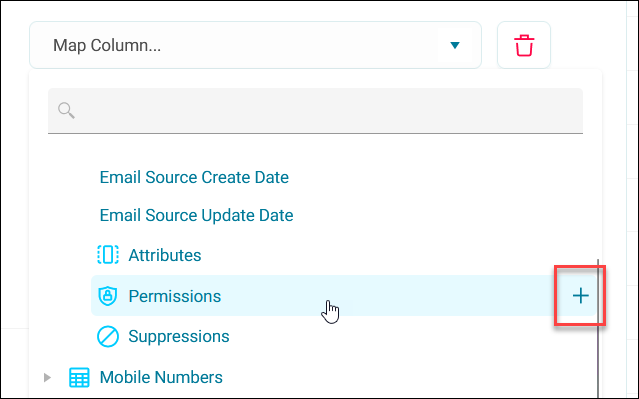Click the plus icon next to Permissions
Screen dimensions: 639x399
(580, 296)
